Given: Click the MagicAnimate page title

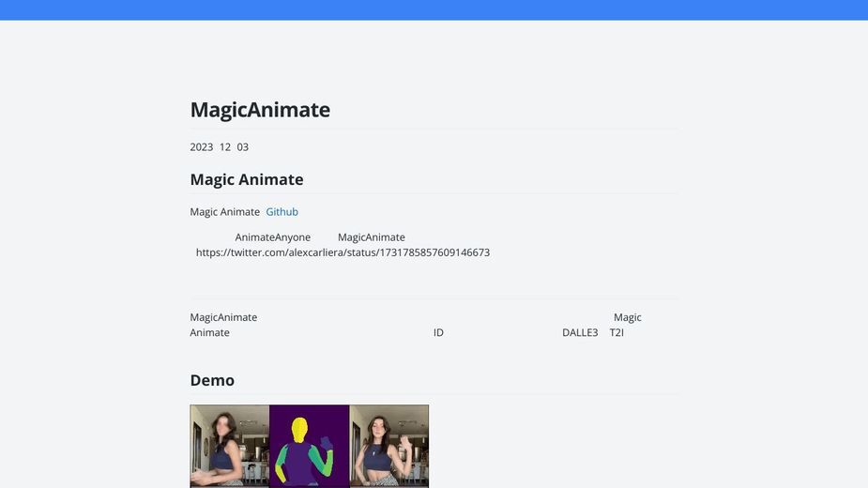Looking at the screenshot, I should 260,110.
